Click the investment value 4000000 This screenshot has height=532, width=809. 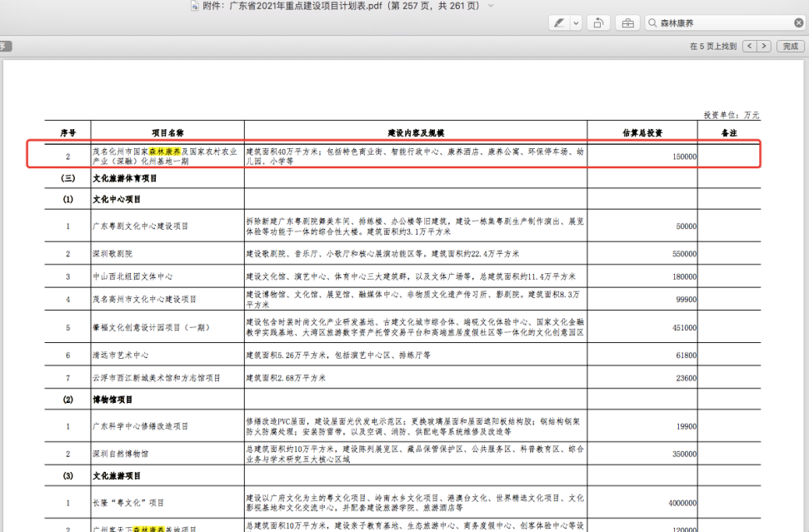[682, 503]
